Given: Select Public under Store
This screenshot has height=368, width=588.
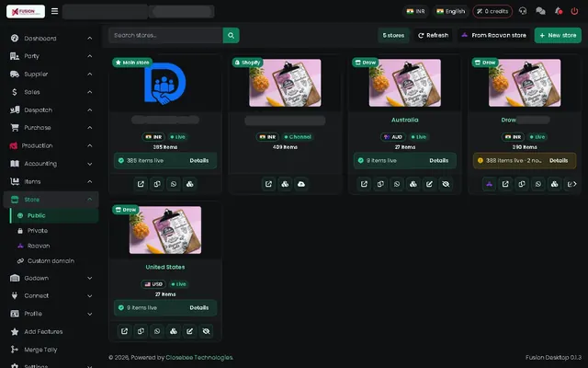Looking at the screenshot, I should [54, 215].
